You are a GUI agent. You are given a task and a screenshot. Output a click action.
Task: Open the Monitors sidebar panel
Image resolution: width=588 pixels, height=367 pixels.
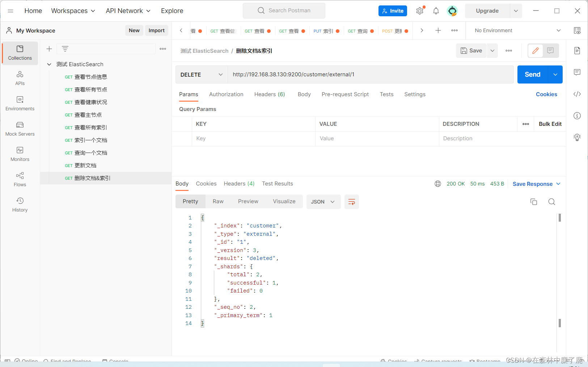pyautogui.click(x=20, y=154)
